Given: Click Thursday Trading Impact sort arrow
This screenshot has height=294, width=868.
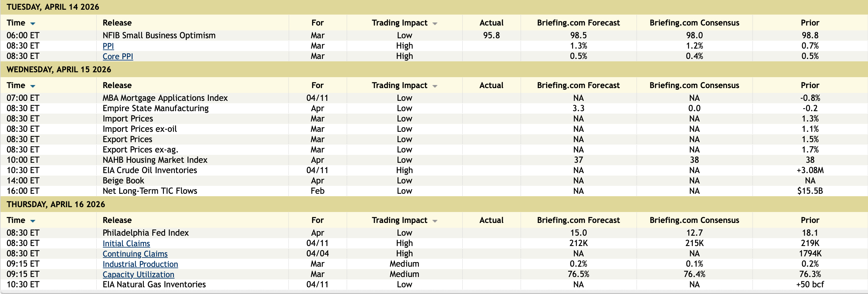Looking at the screenshot, I should (435, 221).
